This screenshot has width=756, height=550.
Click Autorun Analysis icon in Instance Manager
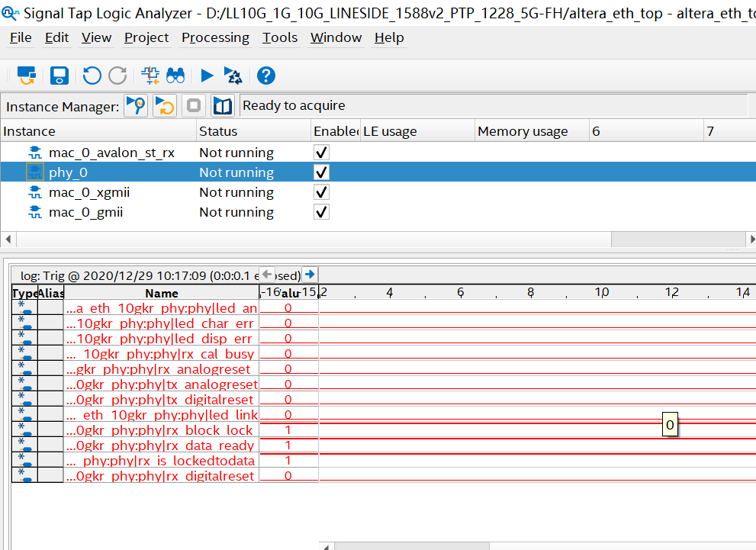click(x=165, y=105)
